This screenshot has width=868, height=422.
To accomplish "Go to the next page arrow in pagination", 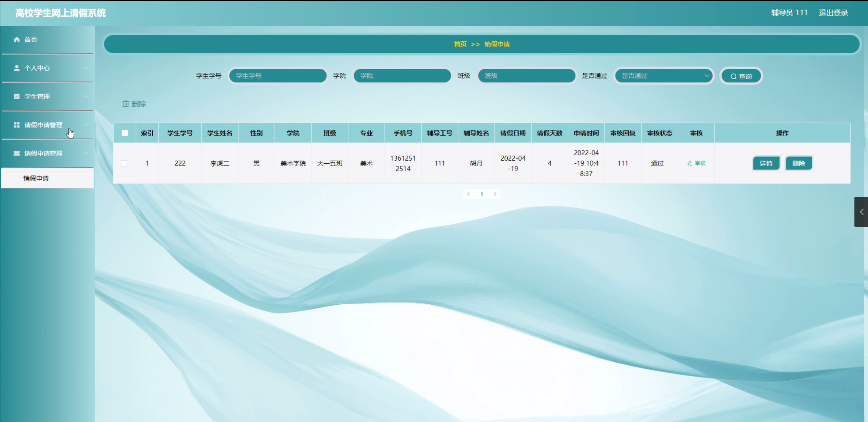I will point(495,194).
